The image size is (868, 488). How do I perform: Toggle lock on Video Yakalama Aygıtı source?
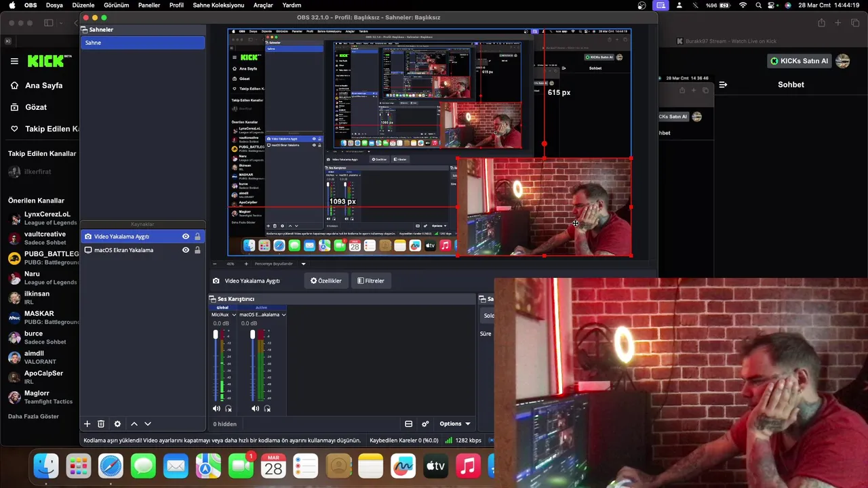point(197,237)
